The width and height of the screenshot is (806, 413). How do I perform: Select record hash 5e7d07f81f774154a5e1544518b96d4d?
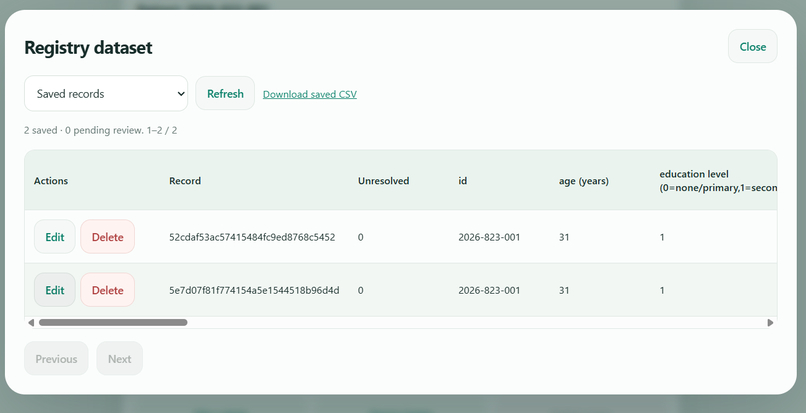point(254,290)
